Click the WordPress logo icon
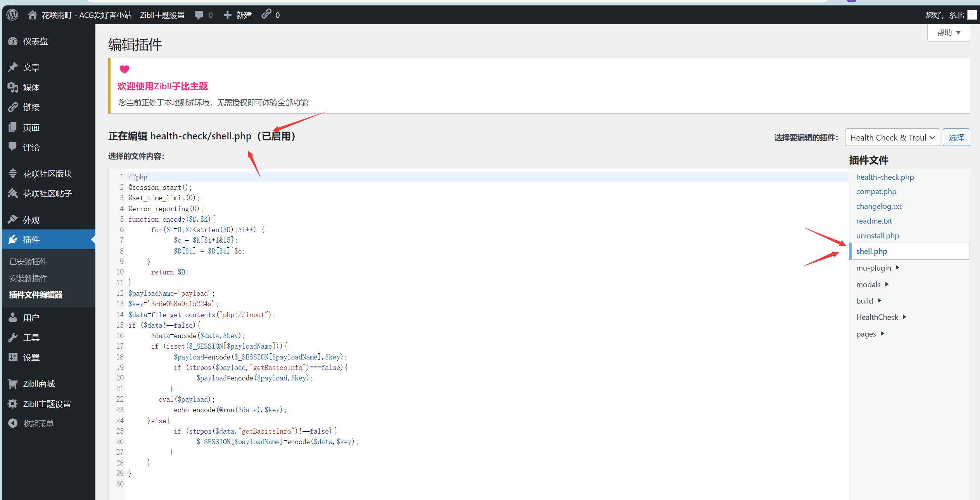Image resolution: width=980 pixels, height=500 pixels. tap(12, 15)
